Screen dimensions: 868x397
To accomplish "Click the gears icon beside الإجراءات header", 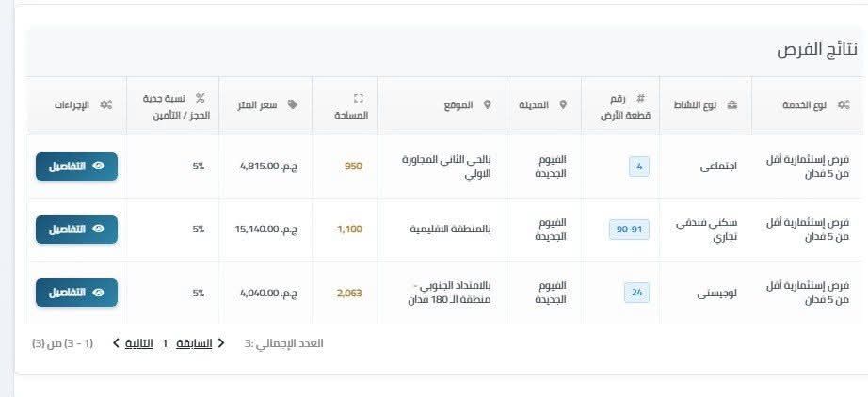I will click(x=105, y=105).
